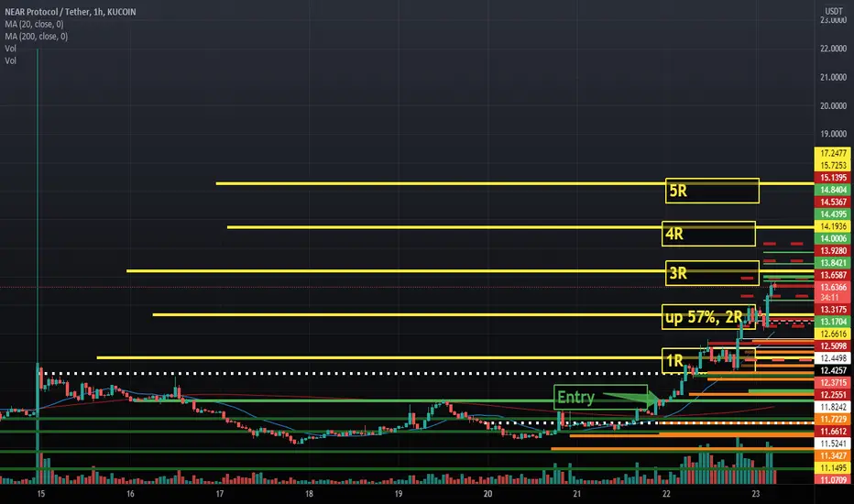
Task: Select the 5R target text box
Action: tap(712, 191)
